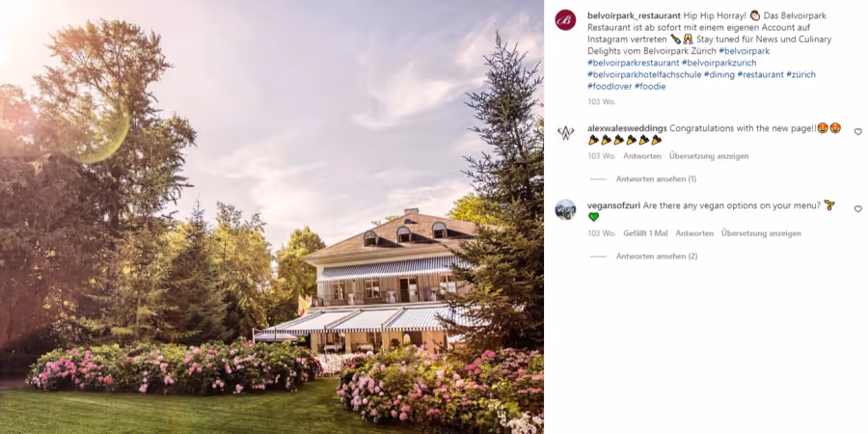Open the #belvoirparkrestaurant hashtag
Viewport: 868px width, 434px height.
click(634, 63)
